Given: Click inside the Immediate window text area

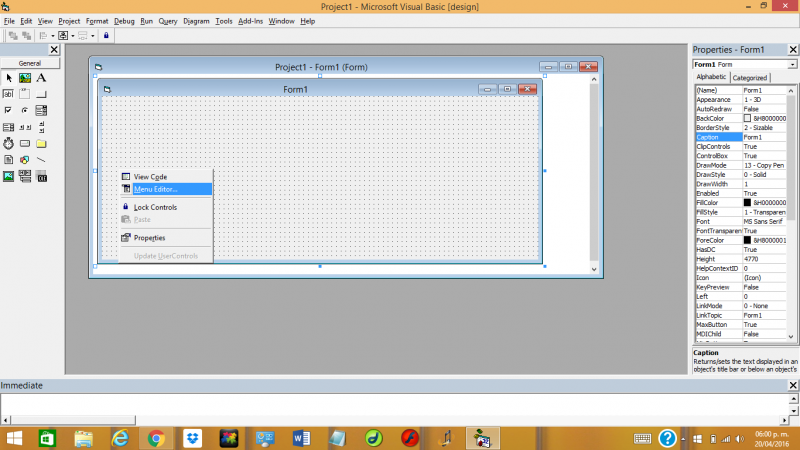Looking at the screenshot, I should (395, 405).
